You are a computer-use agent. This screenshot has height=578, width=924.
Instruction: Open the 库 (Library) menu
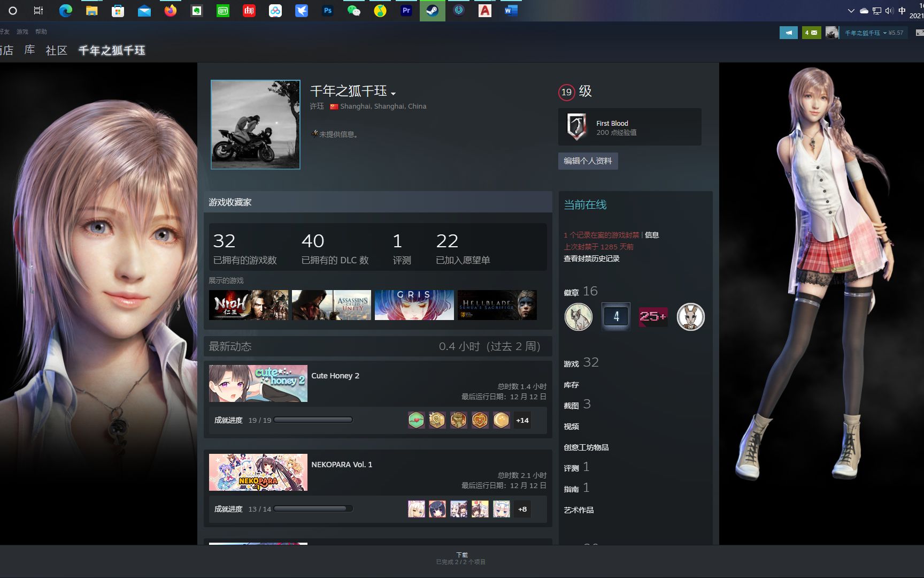click(x=30, y=50)
